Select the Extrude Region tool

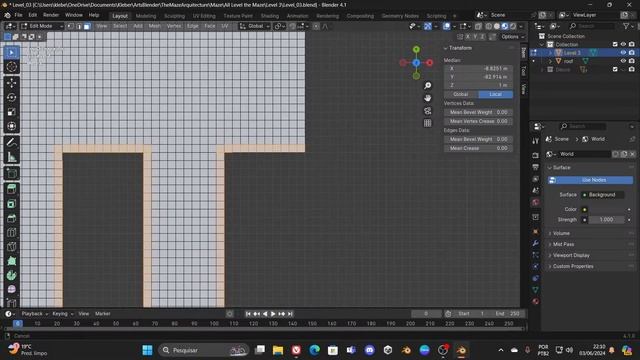tap(11, 189)
